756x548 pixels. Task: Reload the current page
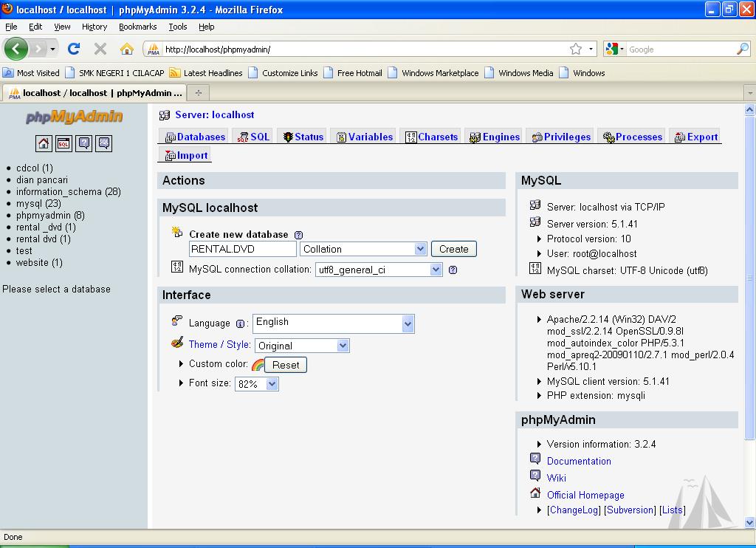[74, 49]
